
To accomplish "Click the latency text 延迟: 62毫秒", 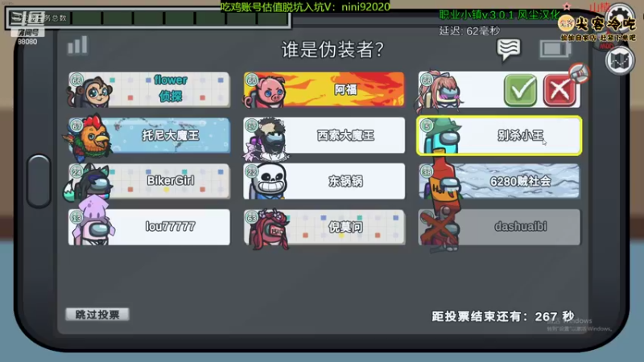I will click(x=469, y=31).
